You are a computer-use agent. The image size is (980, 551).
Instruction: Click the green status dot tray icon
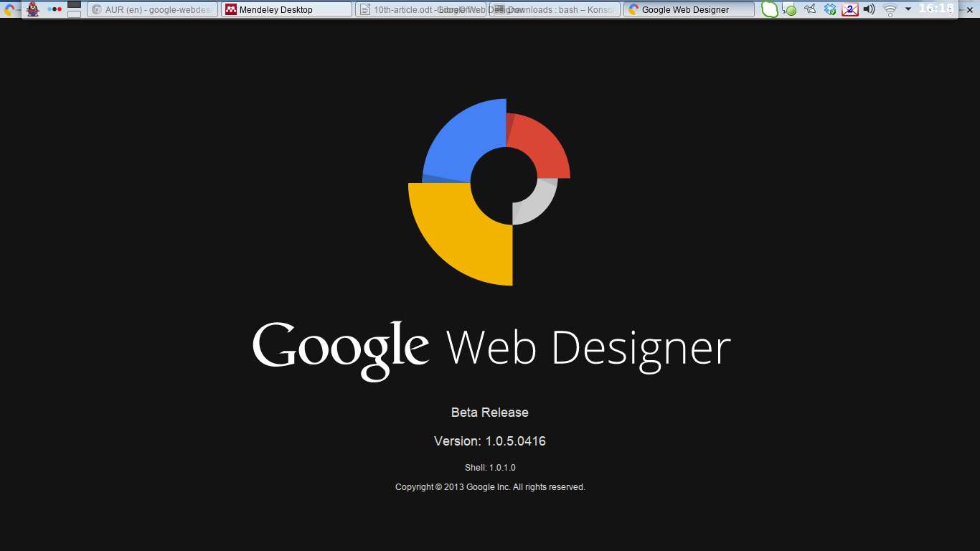click(790, 10)
